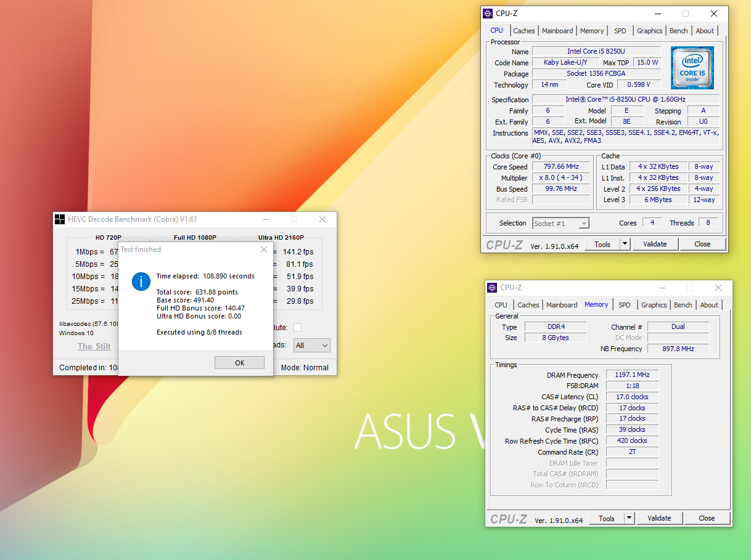The width and height of the screenshot is (751, 560).
Task: Click the Cores count value 4
Action: pyautogui.click(x=652, y=222)
